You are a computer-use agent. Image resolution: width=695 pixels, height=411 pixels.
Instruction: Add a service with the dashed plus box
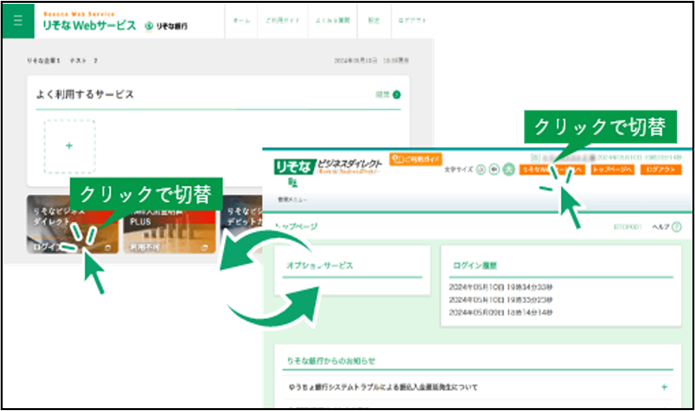point(69,146)
